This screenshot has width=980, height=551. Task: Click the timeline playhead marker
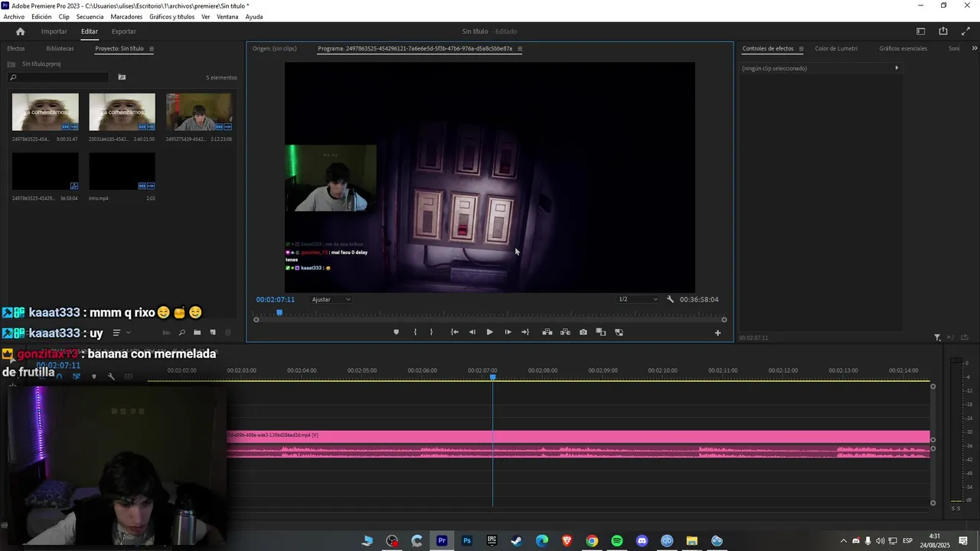pyautogui.click(x=493, y=377)
